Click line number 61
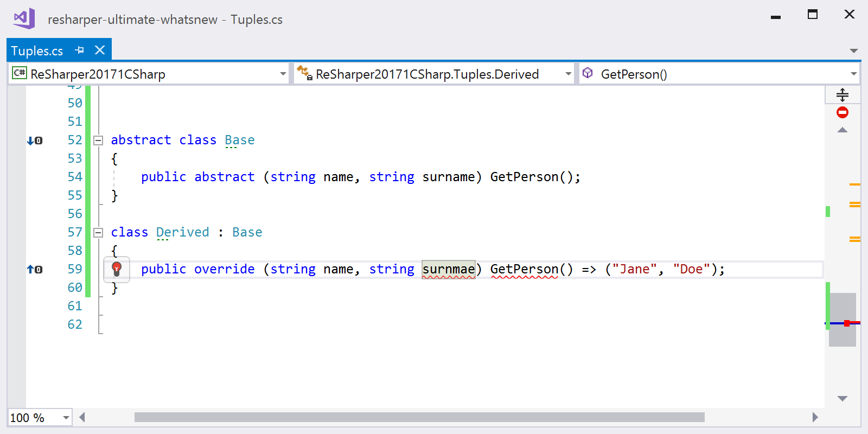The height and width of the screenshot is (434, 868). click(x=75, y=306)
